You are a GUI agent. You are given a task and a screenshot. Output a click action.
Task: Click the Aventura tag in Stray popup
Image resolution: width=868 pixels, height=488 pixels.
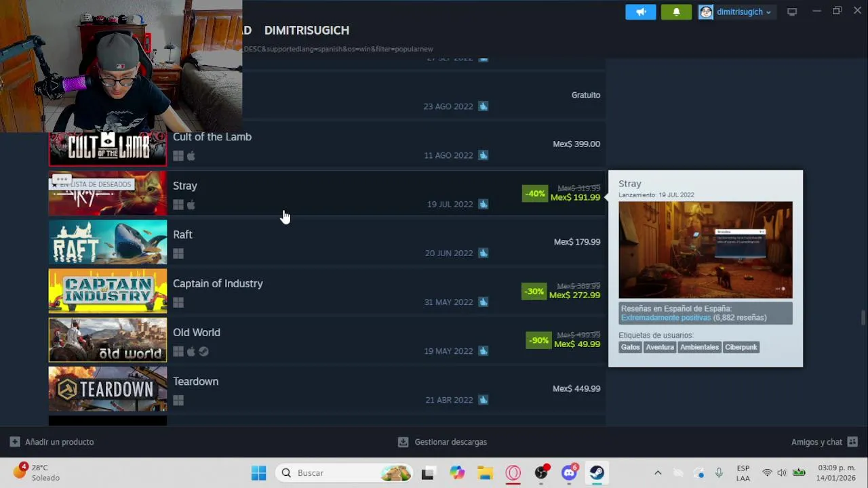click(x=660, y=347)
